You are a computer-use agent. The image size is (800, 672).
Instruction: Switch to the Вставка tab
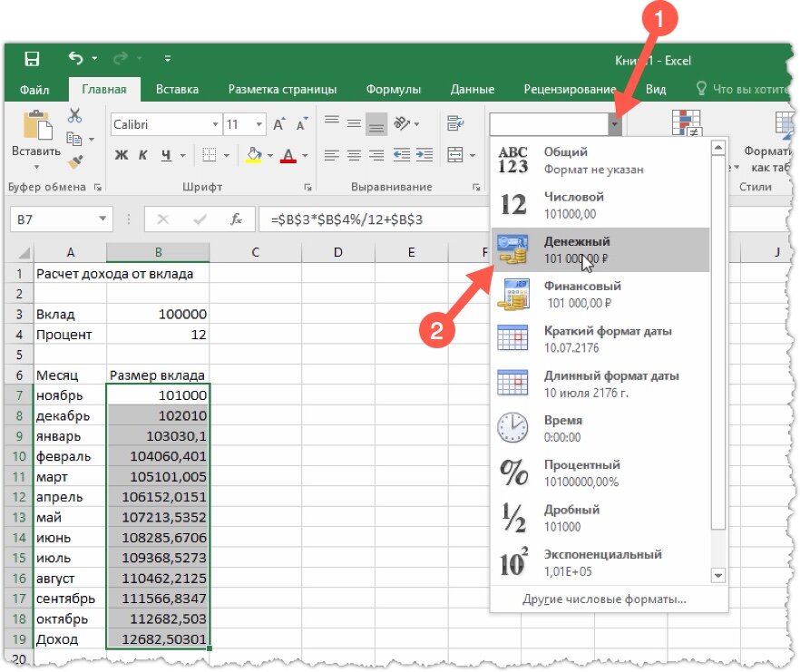(177, 90)
